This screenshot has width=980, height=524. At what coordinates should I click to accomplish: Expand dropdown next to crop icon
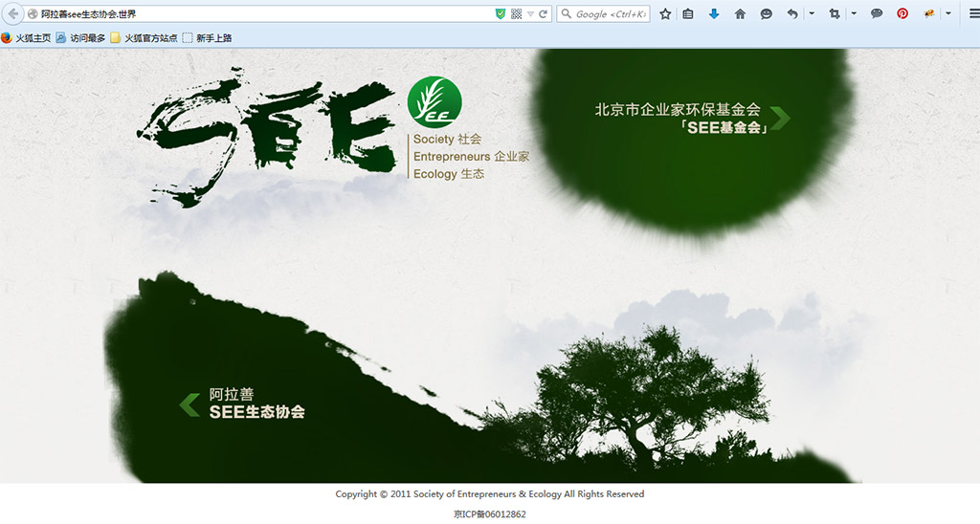coord(854,13)
